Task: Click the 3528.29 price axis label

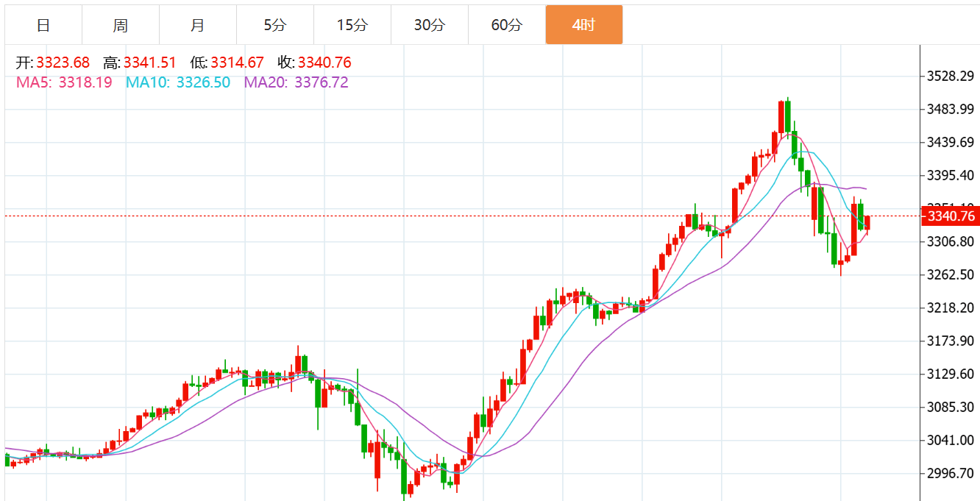Action: [x=951, y=77]
